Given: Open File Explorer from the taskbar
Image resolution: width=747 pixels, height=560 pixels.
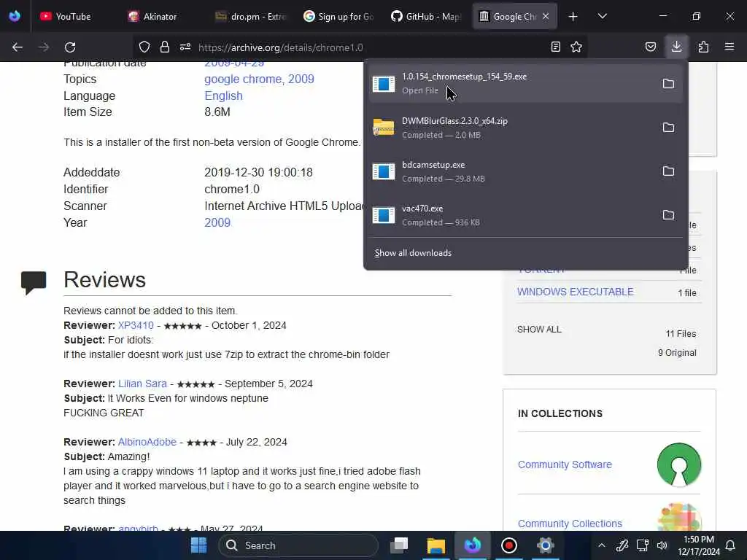Looking at the screenshot, I should 436,545.
